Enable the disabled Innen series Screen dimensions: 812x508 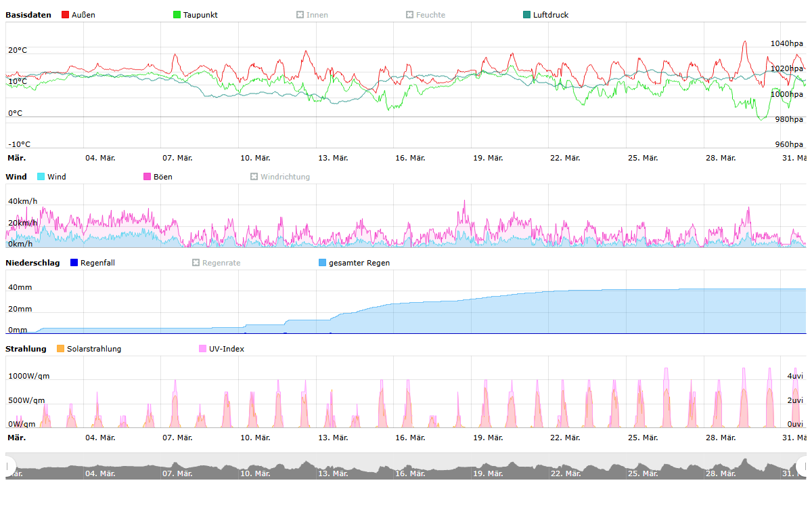[300, 15]
